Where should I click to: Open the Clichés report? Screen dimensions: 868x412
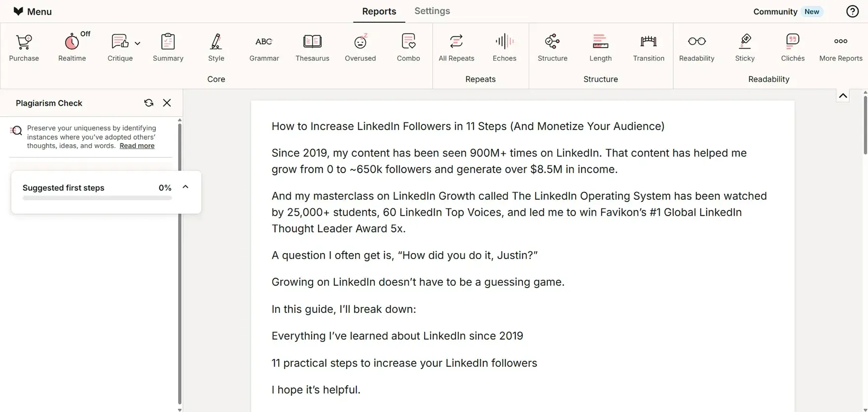pos(793,48)
